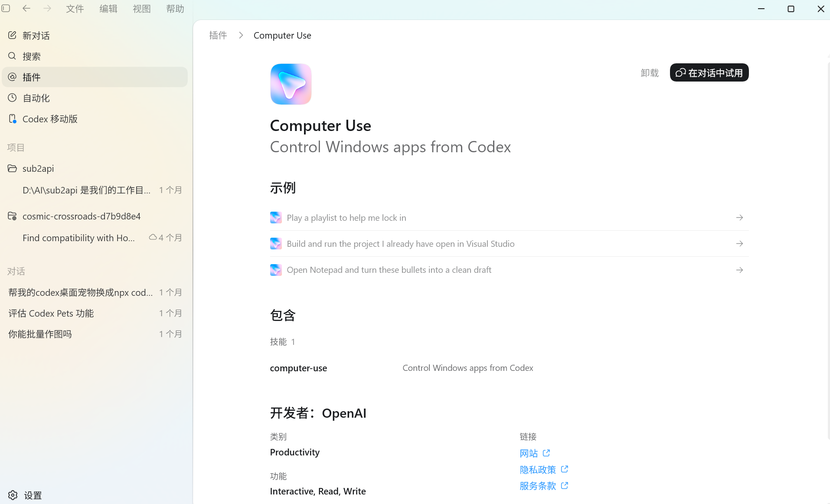Click the 新对话 compose icon
The height and width of the screenshot is (504, 830).
tap(12, 35)
